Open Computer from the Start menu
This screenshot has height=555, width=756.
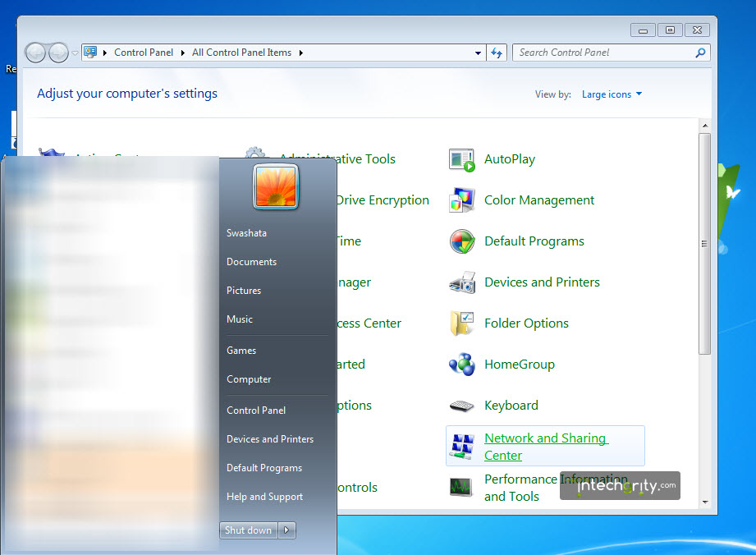[x=249, y=379]
